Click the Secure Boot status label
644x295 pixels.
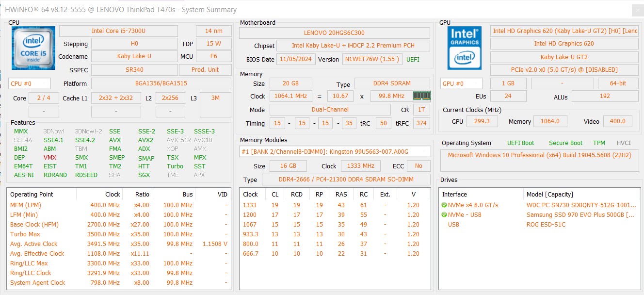pos(566,143)
